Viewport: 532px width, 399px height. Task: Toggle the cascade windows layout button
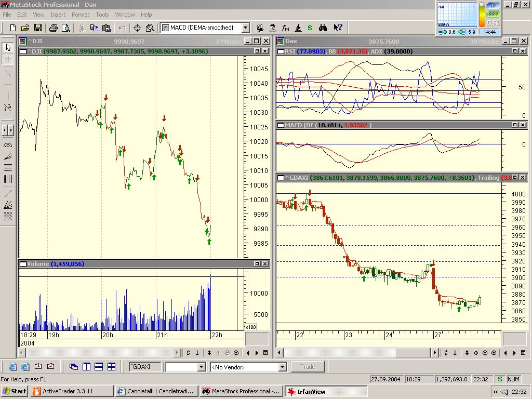pos(74,367)
